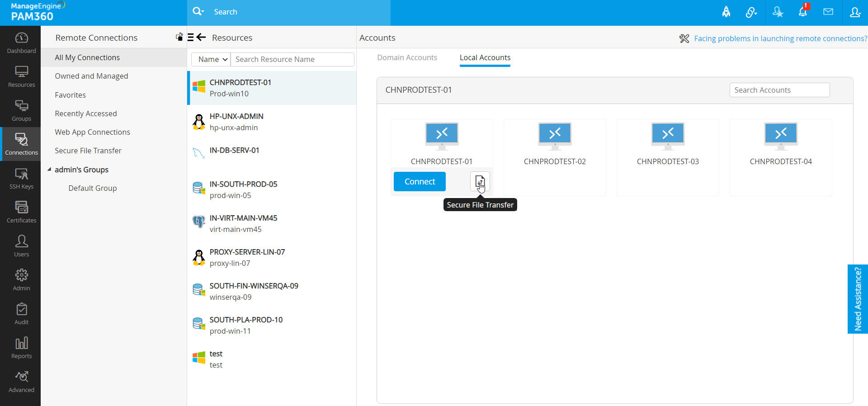This screenshot has width=868, height=406.
Task: Collapse the Resources panel with hamburger-arrow icon
Action: 197,38
